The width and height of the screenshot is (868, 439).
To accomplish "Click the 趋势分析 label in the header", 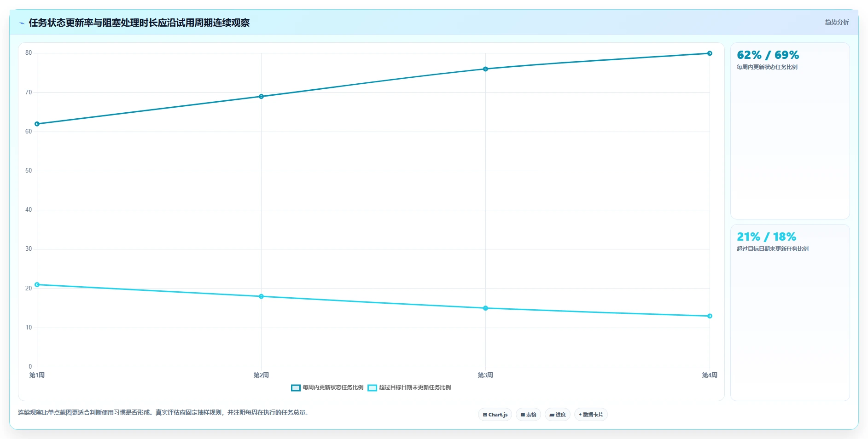I will coord(837,22).
